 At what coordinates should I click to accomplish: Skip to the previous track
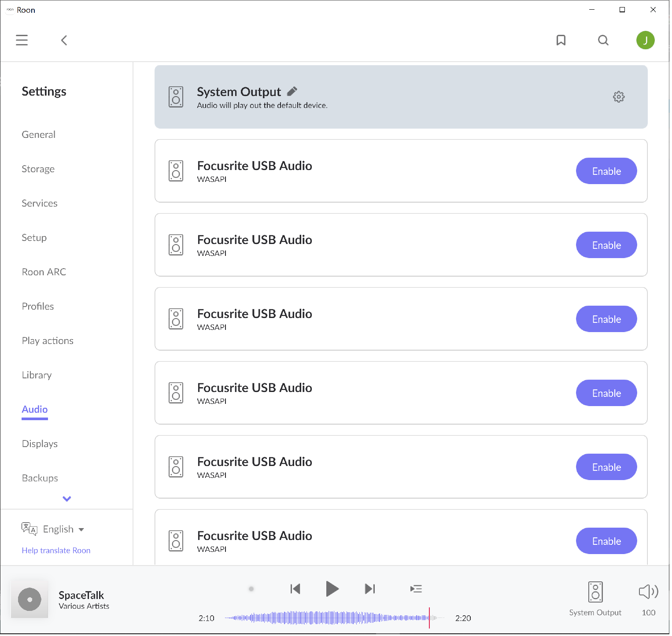click(295, 589)
